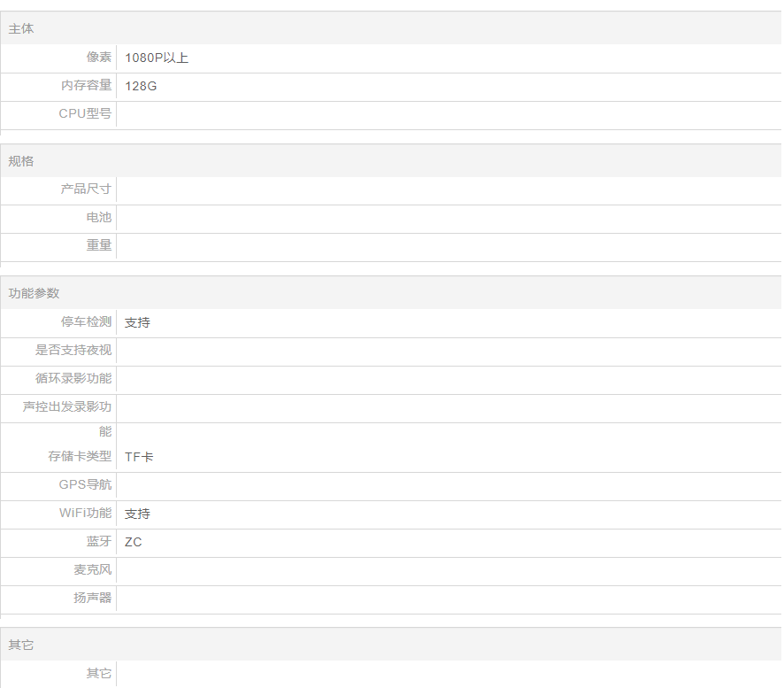Select the 重量 value field

[447, 246]
